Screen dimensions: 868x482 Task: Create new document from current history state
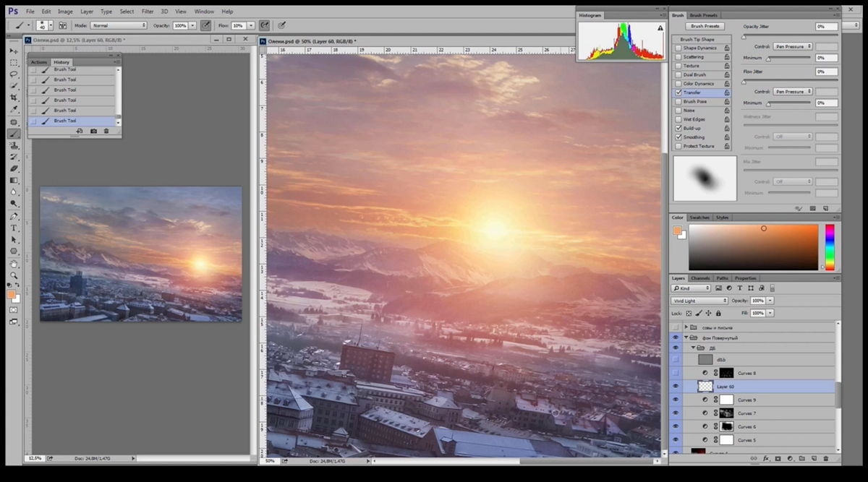pos(80,131)
